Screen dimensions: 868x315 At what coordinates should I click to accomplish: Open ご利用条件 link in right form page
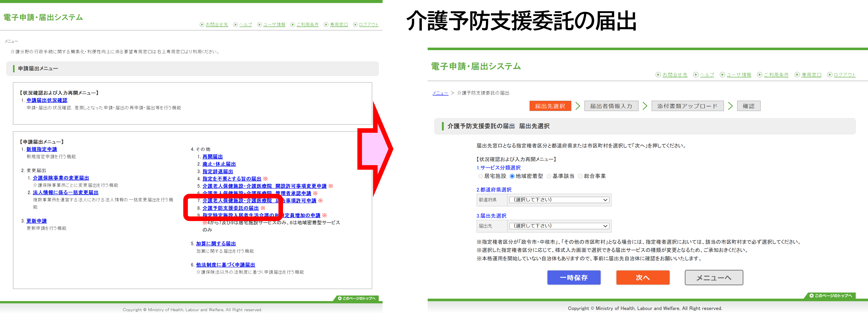(776, 75)
